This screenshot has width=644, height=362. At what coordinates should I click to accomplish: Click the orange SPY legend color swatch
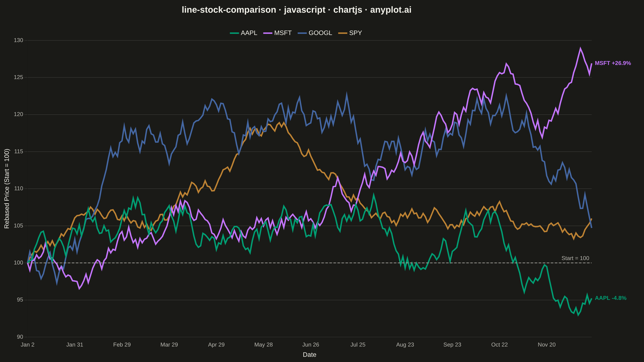point(343,33)
